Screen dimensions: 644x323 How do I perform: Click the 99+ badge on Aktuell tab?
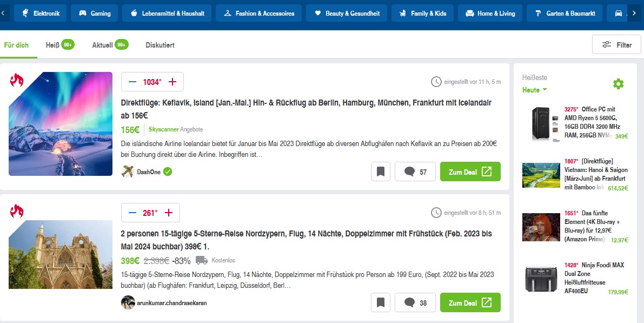(122, 44)
